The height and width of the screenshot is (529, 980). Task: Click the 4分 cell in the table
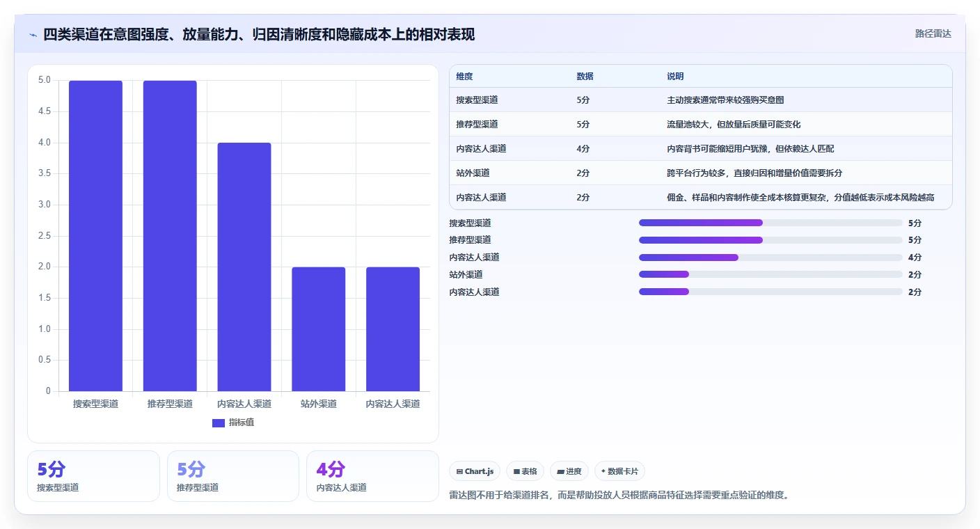pos(583,149)
